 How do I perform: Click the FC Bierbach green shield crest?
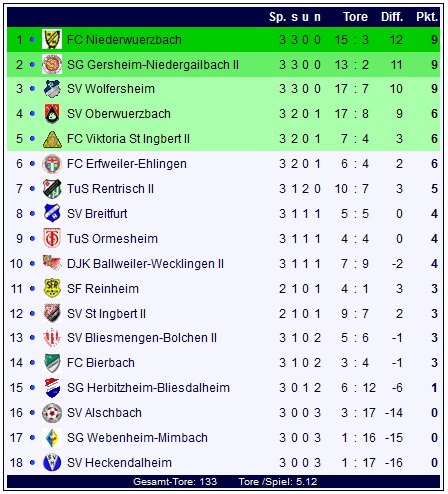coord(52,363)
